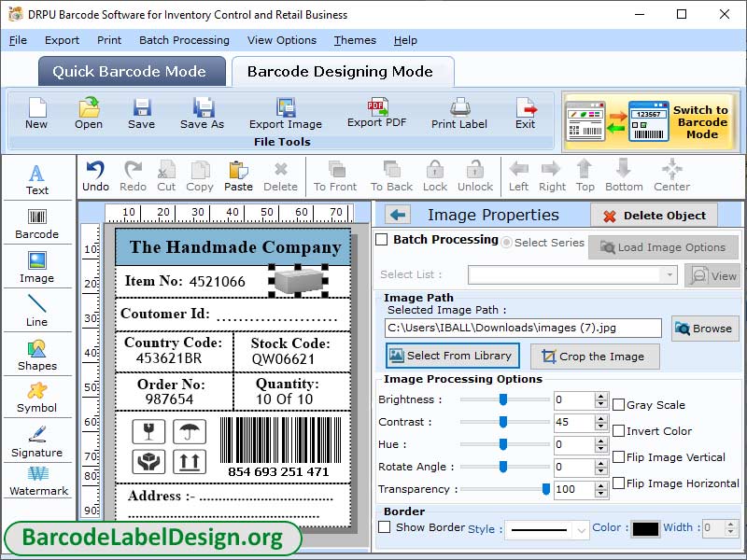Click the Select From Library button
747x560 pixels.
[452, 356]
